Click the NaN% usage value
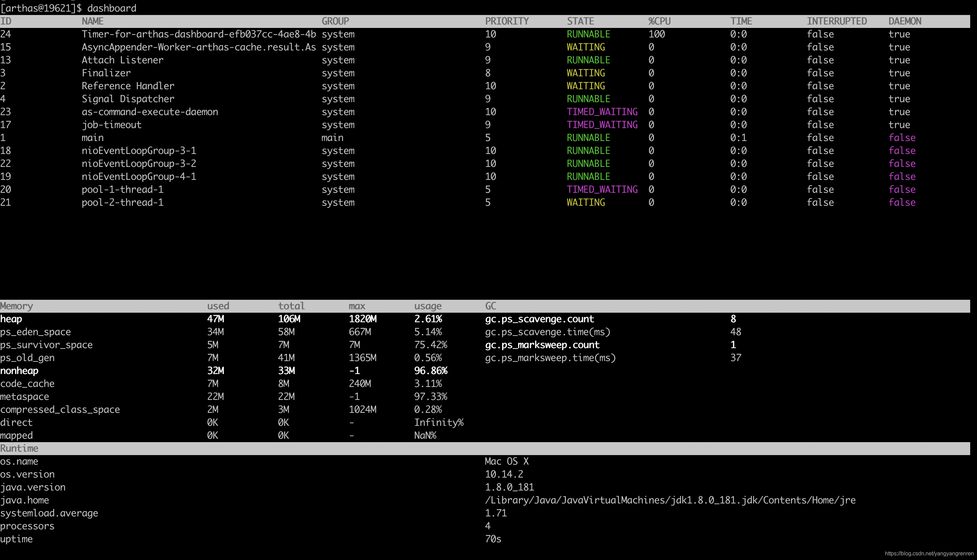The image size is (977, 560). [425, 435]
